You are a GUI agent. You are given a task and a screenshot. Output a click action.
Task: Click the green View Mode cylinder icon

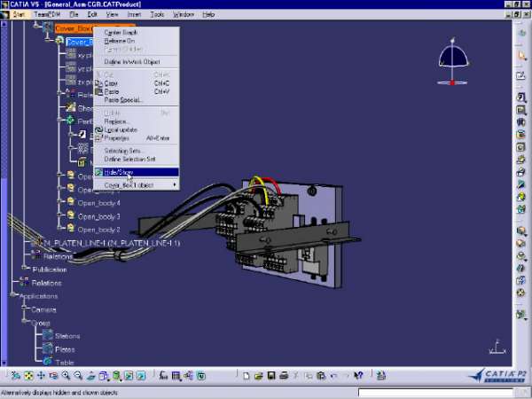coord(116,376)
